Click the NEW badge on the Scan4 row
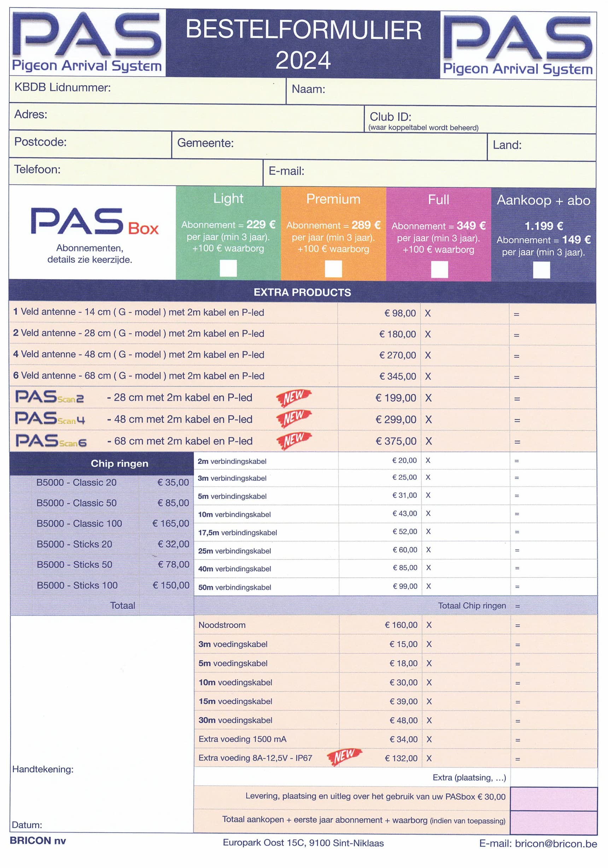 click(293, 418)
